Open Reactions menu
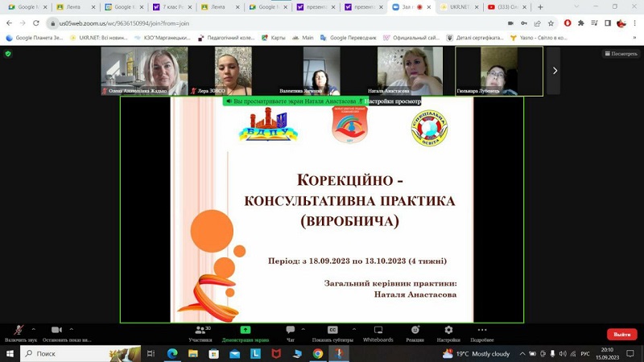The height and width of the screenshot is (362, 644). 415,334
